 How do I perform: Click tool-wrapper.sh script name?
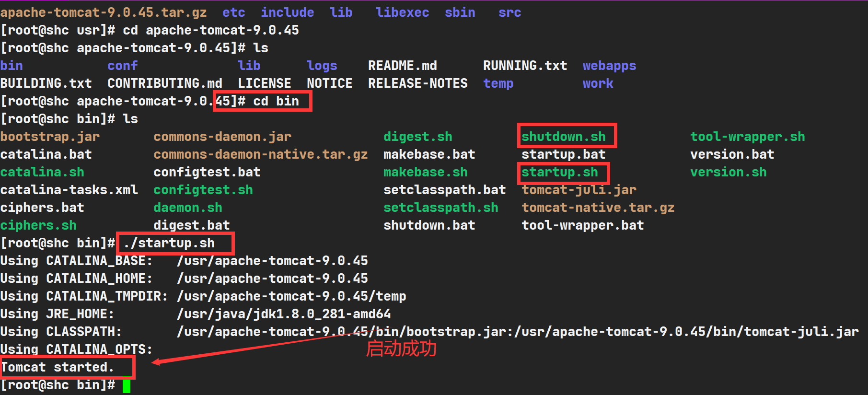[748, 137]
